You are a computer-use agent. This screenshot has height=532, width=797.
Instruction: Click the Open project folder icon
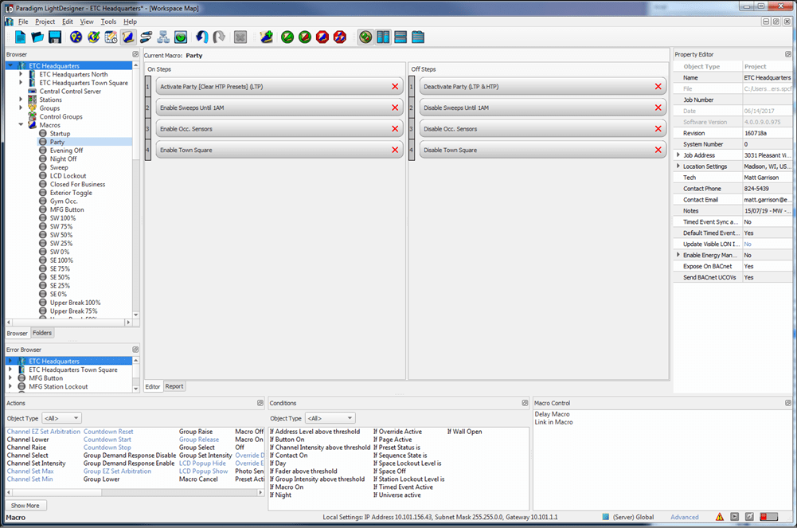coord(37,37)
